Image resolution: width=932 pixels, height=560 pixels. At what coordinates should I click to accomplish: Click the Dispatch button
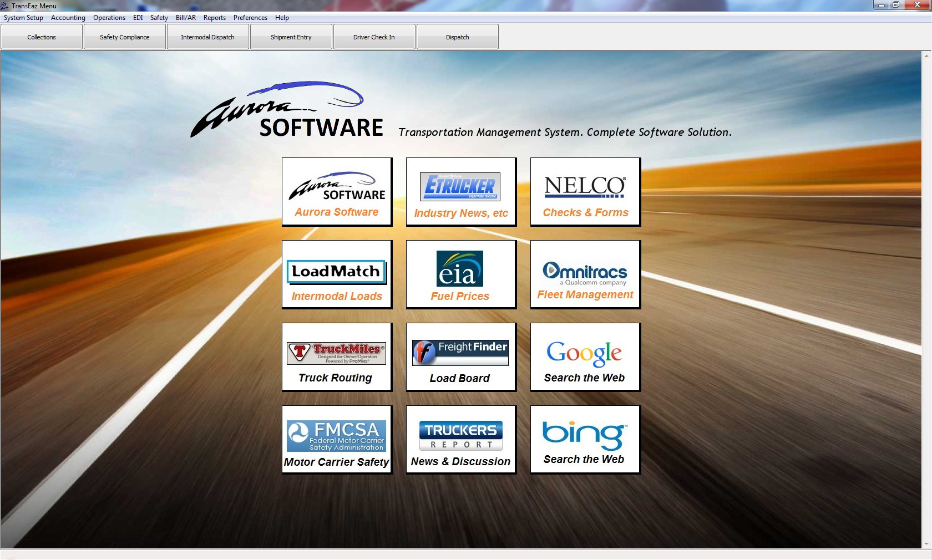[x=458, y=37]
